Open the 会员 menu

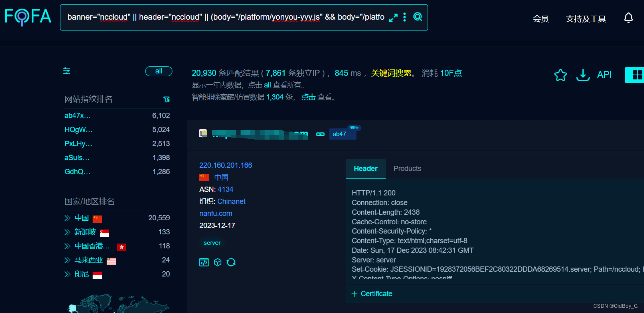click(x=541, y=19)
